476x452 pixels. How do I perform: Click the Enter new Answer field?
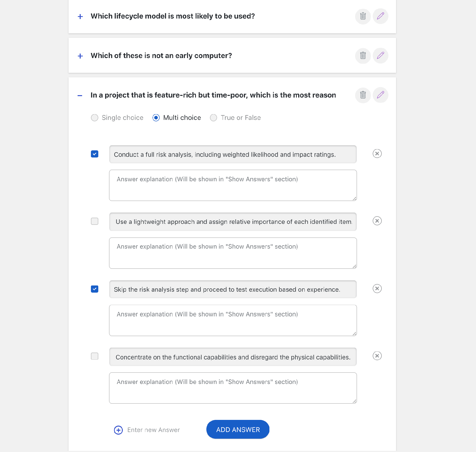point(154,430)
